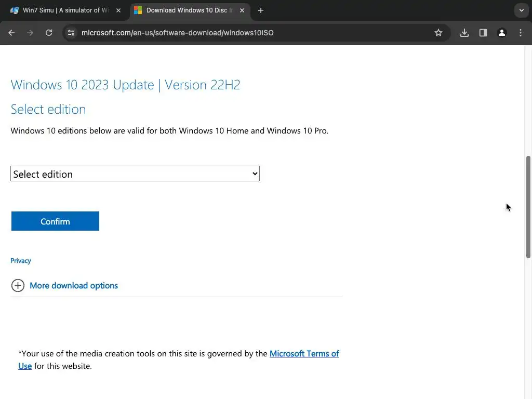The width and height of the screenshot is (532, 399).
Task: Click the Confirm button
Action: [55, 221]
